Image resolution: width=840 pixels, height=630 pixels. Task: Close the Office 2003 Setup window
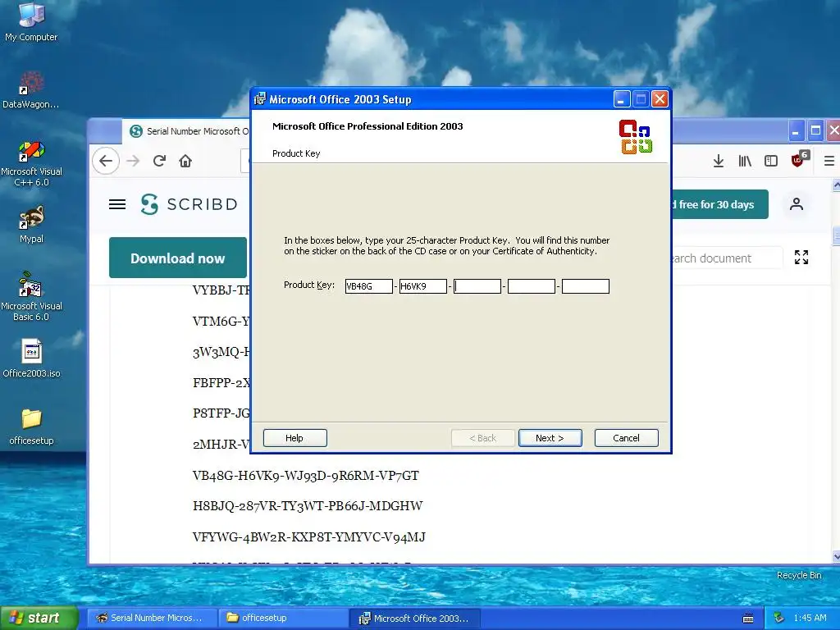(x=660, y=99)
